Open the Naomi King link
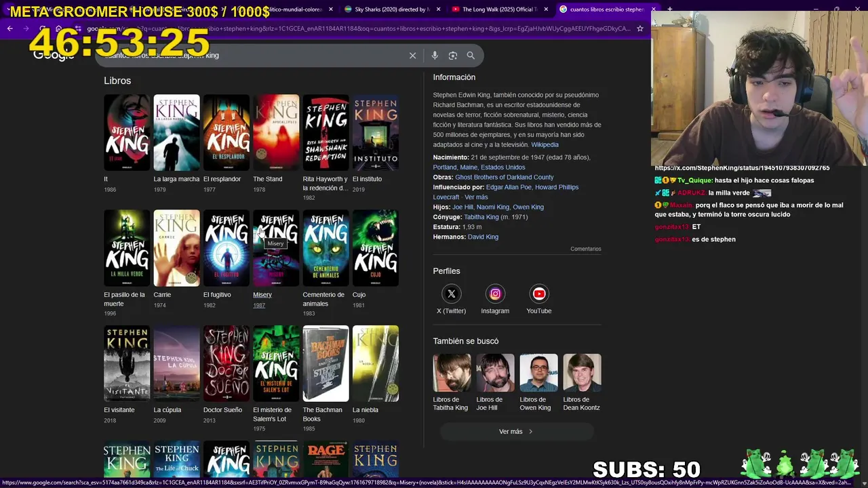868x488 pixels. point(493,207)
